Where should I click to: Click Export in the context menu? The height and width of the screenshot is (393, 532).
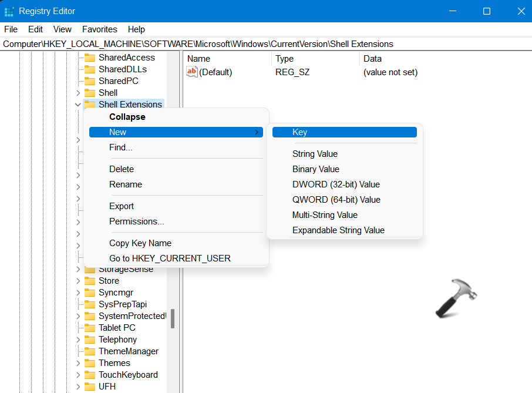122,206
